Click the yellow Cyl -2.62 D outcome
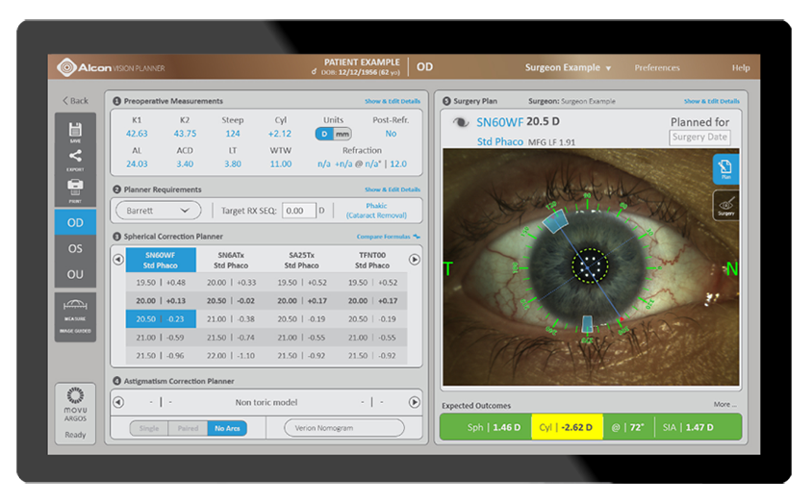 click(567, 427)
